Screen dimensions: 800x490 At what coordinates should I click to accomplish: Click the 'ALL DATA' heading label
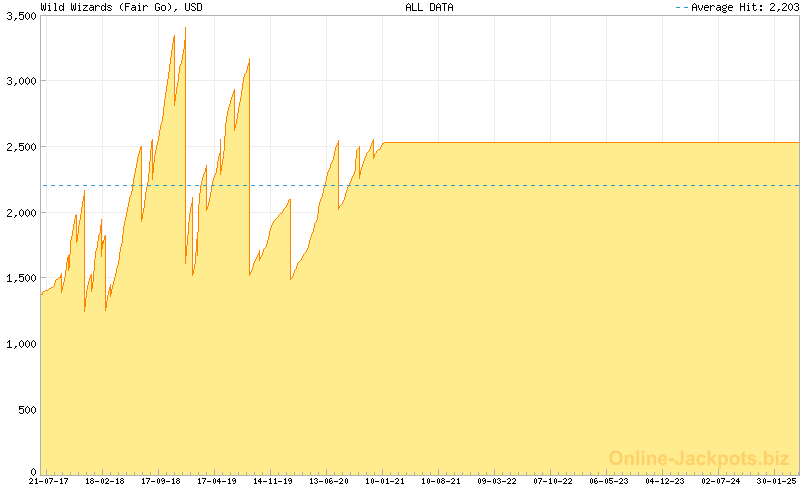point(428,7)
